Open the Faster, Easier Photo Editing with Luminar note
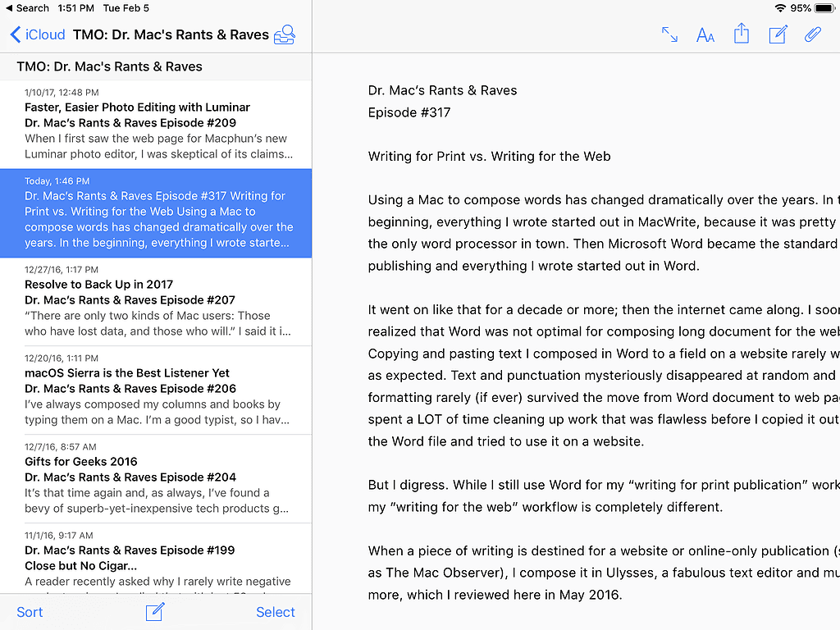 156,125
